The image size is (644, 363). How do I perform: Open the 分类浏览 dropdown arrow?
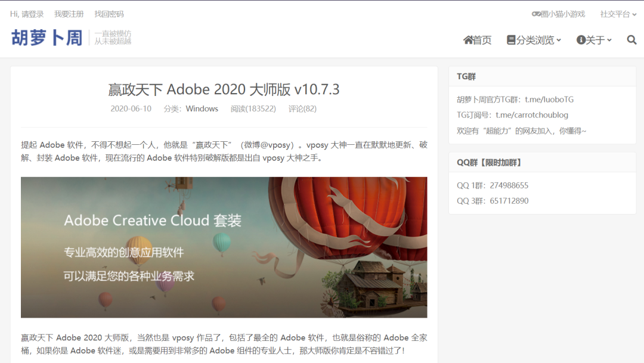point(559,41)
